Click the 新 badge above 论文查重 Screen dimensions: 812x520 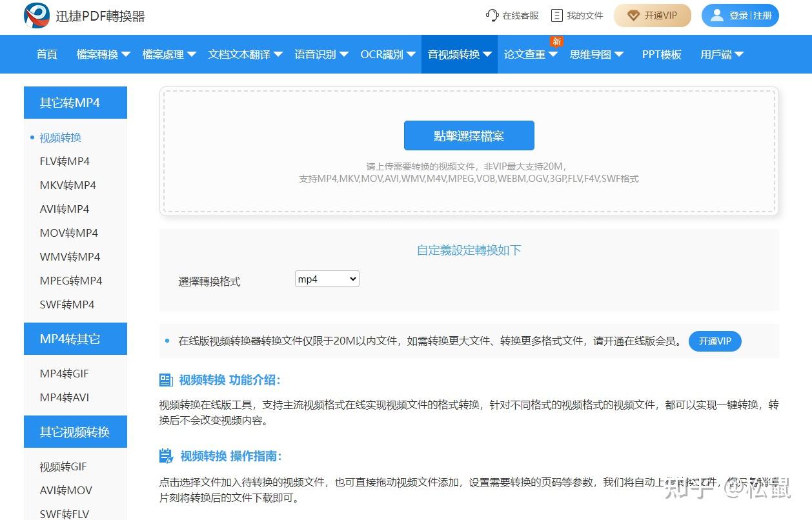coord(556,41)
